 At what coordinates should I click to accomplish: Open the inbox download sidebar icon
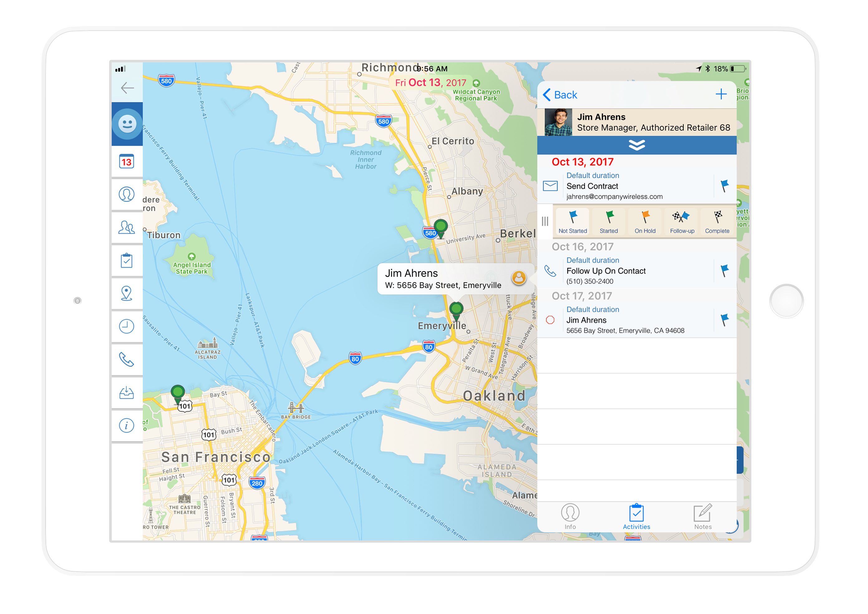pyautogui.click(x=126, y=392)
